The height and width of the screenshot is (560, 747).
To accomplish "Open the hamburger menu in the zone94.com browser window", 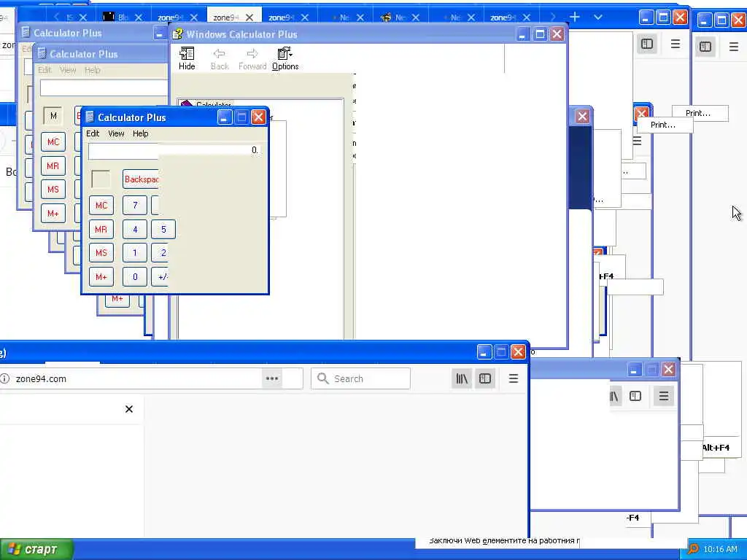I will [513, 378].
